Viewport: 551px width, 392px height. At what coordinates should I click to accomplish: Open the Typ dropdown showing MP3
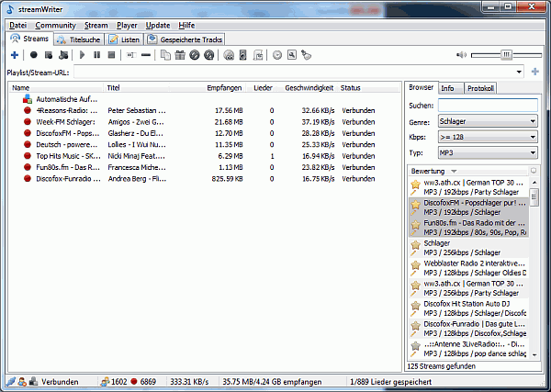pyautogui.click(x=488, y=152)
